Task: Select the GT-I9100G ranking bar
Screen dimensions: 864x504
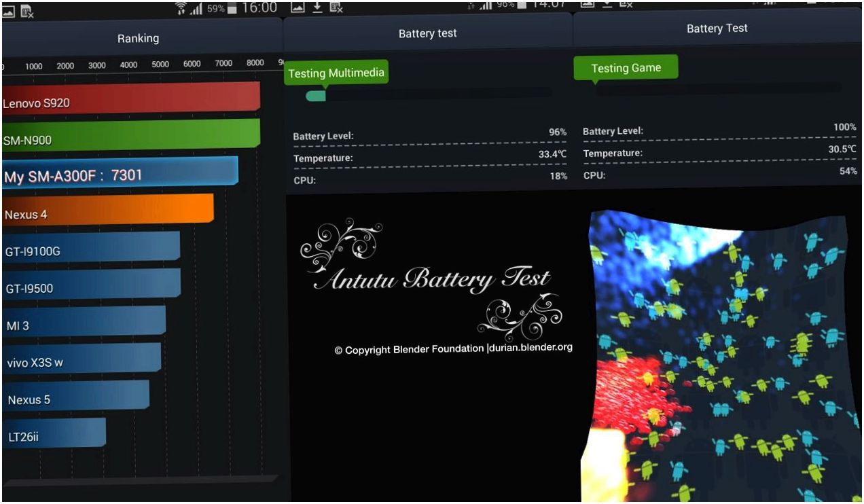Action: tap(91, 247)
